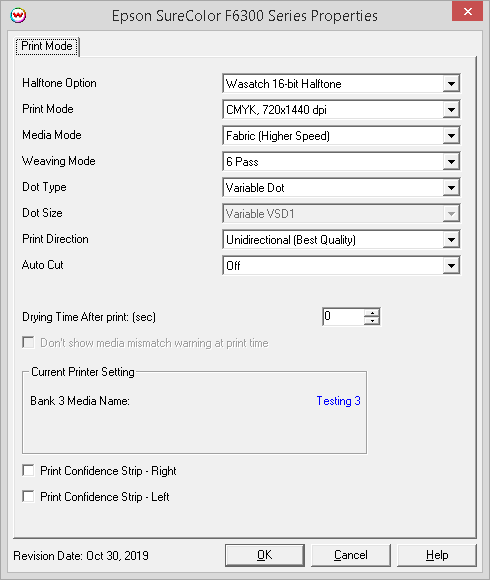Toggle media mismatch warning checkbox

pyautogui.click(x=28, y=343)
